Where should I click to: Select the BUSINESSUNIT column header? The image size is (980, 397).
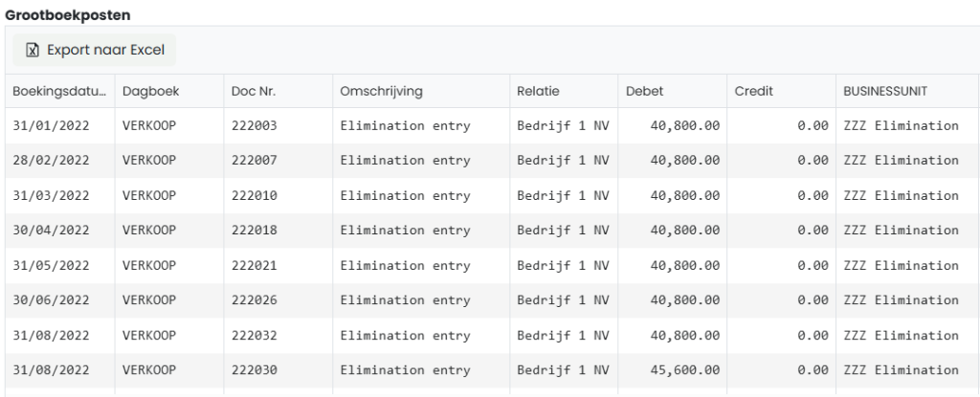point(886,91)
